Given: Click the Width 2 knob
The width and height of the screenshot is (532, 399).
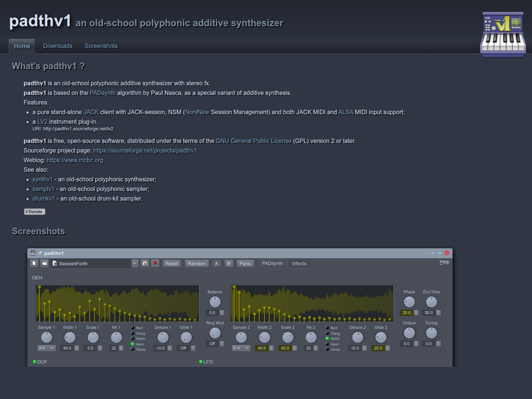Looking at the screenshot, I should click(x=265, y=337).
